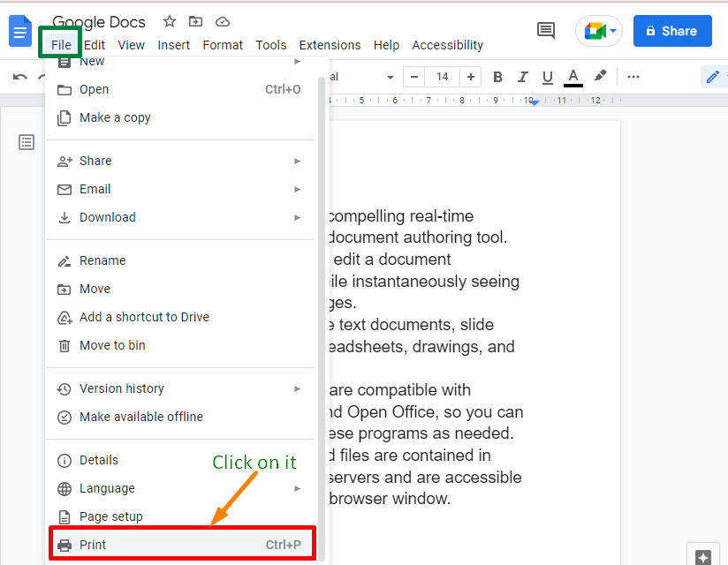This screenshot has width=728, height=565.
Task: Show the document outline
Action: tap(27, 142)
